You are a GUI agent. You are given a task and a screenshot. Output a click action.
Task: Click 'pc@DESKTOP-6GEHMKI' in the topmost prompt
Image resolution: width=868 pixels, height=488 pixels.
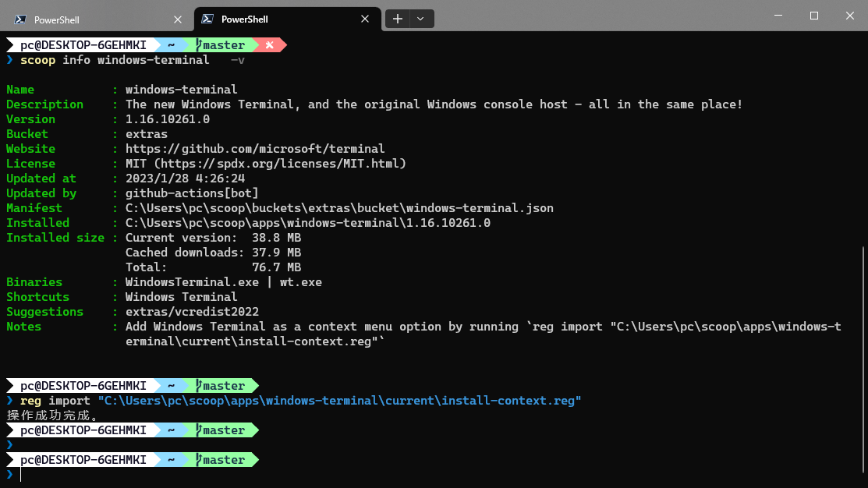click(83, 44)
